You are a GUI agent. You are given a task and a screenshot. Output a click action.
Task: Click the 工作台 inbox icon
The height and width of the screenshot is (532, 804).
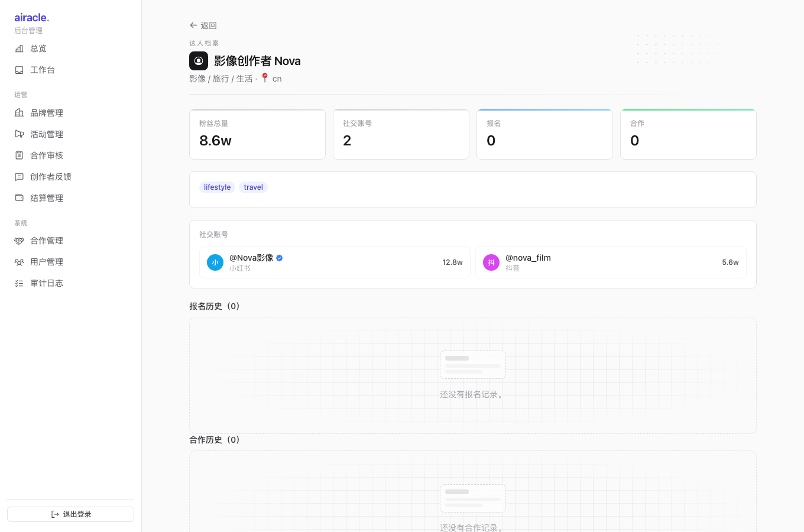[x=19, y=70]
